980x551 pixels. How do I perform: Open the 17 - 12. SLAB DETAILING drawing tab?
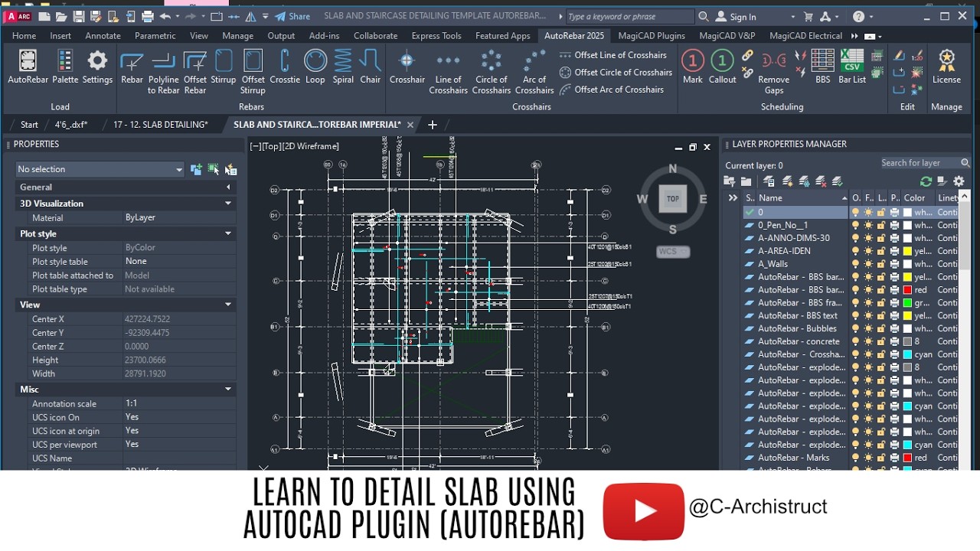pos(161,125)
